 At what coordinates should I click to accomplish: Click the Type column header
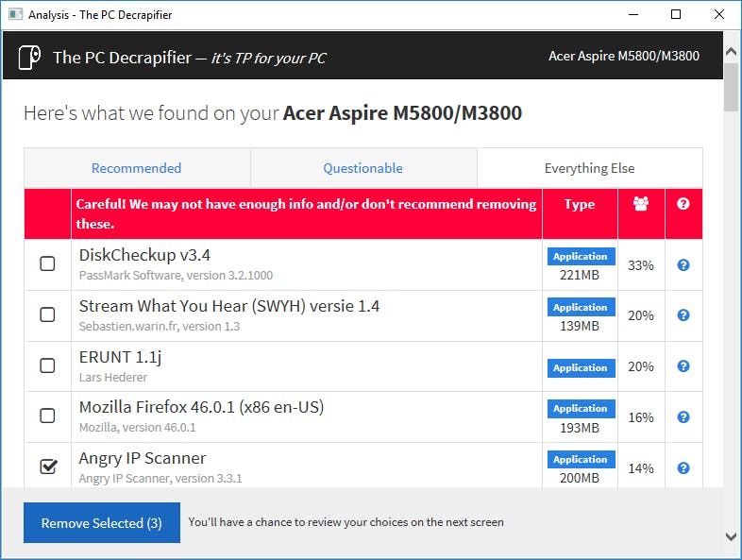580,204
